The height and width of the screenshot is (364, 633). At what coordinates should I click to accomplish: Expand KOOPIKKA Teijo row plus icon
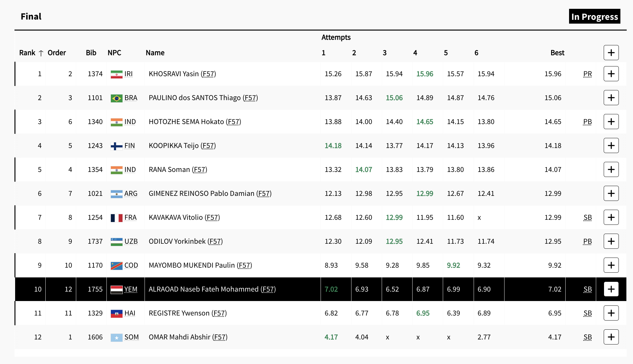tap(611, 145)
